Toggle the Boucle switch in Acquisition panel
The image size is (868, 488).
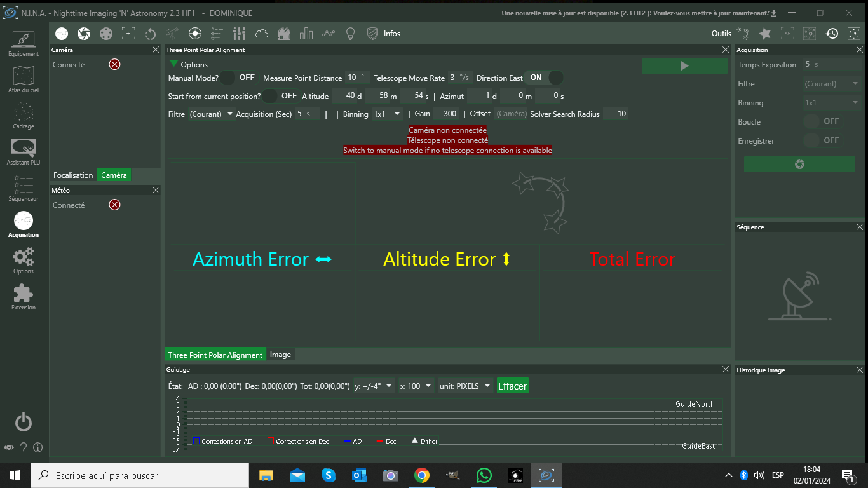pos(822,121)
